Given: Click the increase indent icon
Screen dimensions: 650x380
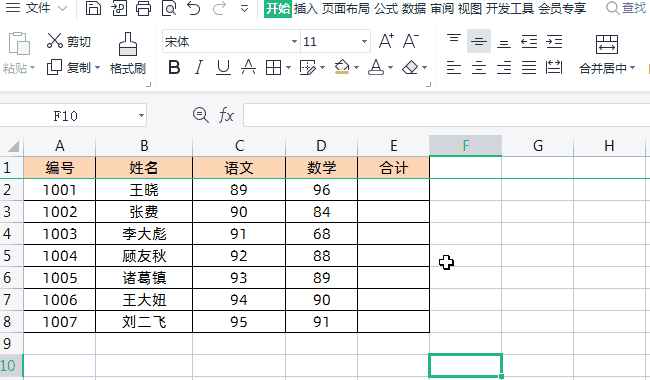Looking at the screenshot, I should point(554,41).
